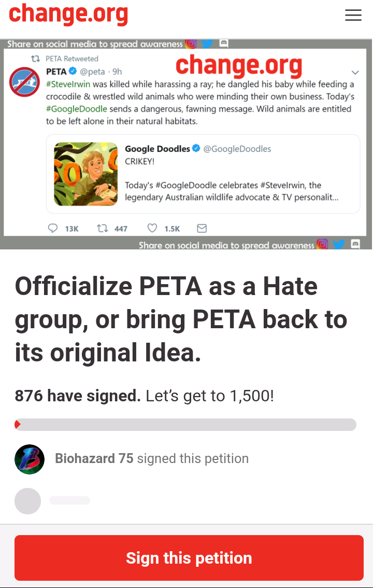Viewport: 373px width, 588px height.
Task: Open the #GoogleDoodle hashtag in PETA tweet
Action: point(76,109)
